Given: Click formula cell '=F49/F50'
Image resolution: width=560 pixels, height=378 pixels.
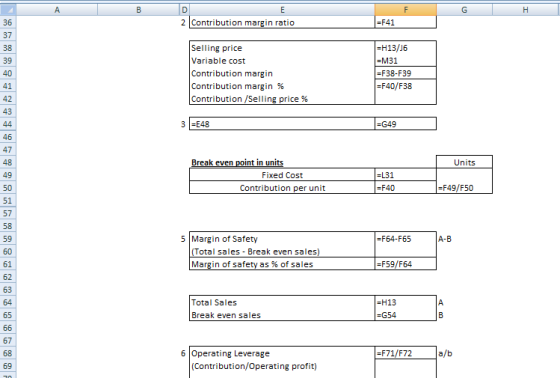Looking at the screenshot, I should tap(464, 188).
